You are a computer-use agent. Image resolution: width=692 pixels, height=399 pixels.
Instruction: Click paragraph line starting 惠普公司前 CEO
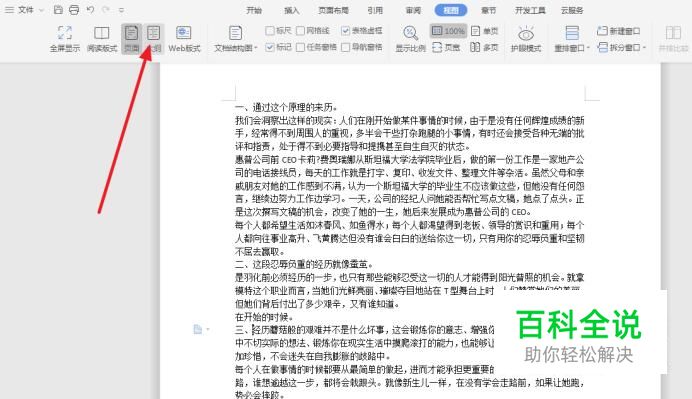(410, 159)
